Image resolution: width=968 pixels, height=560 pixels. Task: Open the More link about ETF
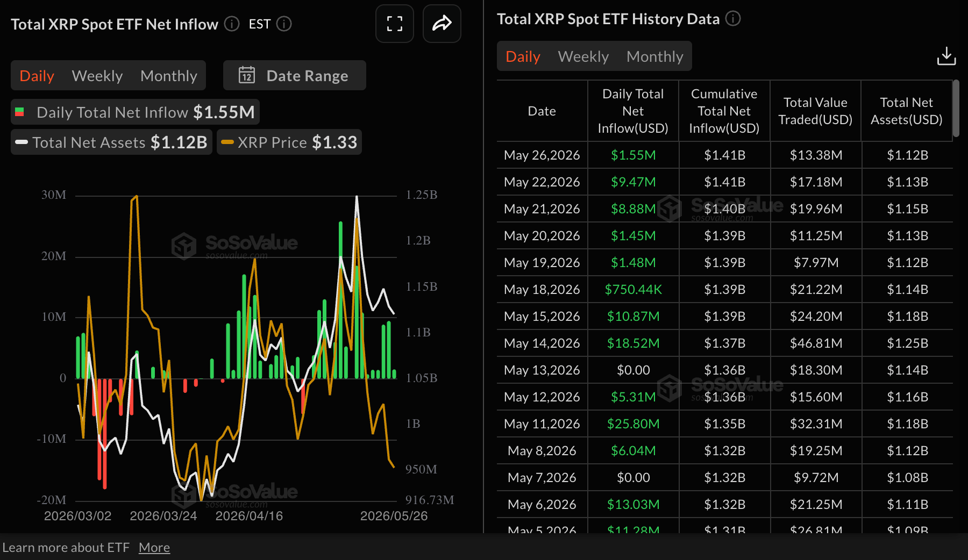[154, 547]
